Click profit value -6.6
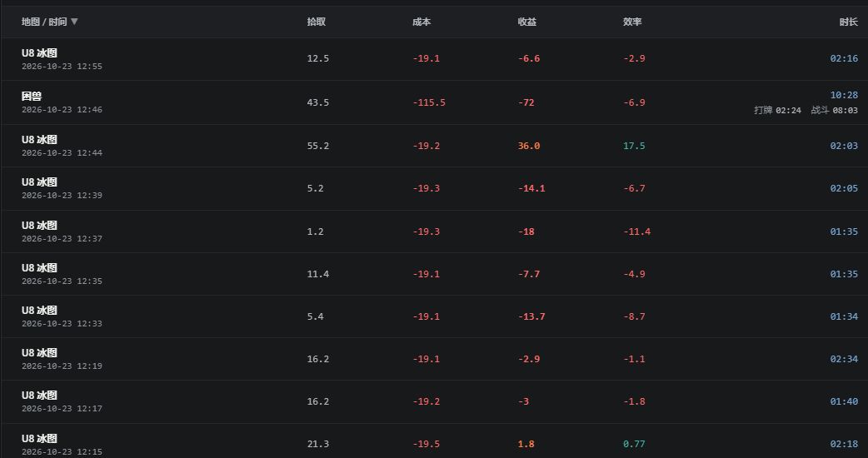The height and width of the screenshot is (458, 868). 529,58
